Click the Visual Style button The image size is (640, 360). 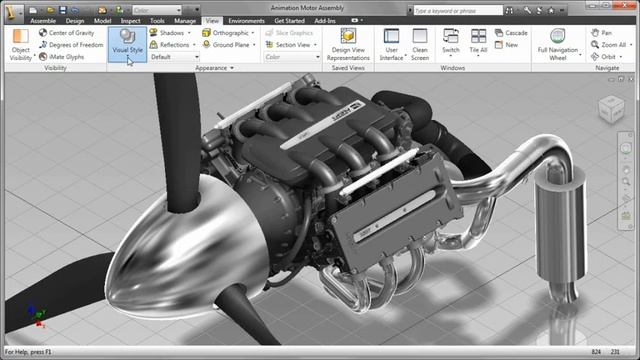point(127,44)
